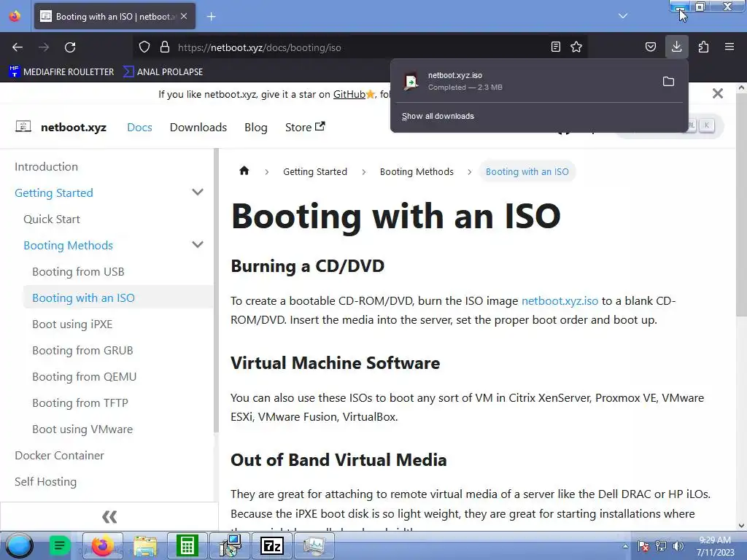Select Introduction in the sidebar
Viewport: 747px width, 560px height.
click(46, 167)
